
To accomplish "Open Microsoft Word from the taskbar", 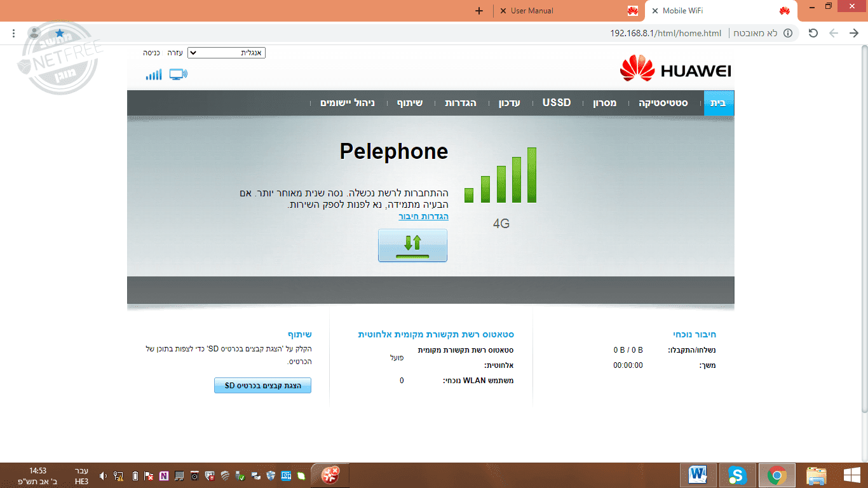I will [698, 475].
